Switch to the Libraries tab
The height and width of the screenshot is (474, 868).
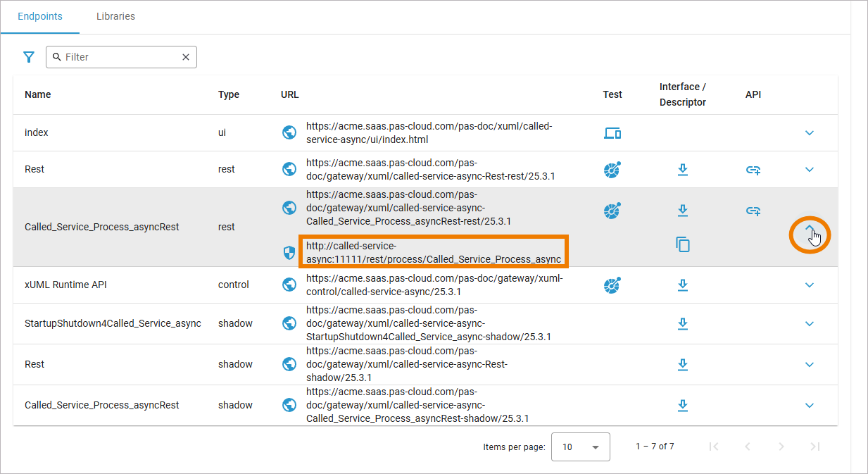pyautogui.click(x=115, y=16)
